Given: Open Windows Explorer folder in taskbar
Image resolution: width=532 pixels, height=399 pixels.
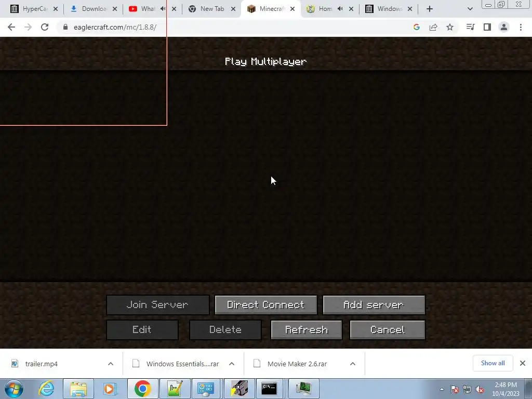Looking at the screenshot, I should tap(78, 389).
